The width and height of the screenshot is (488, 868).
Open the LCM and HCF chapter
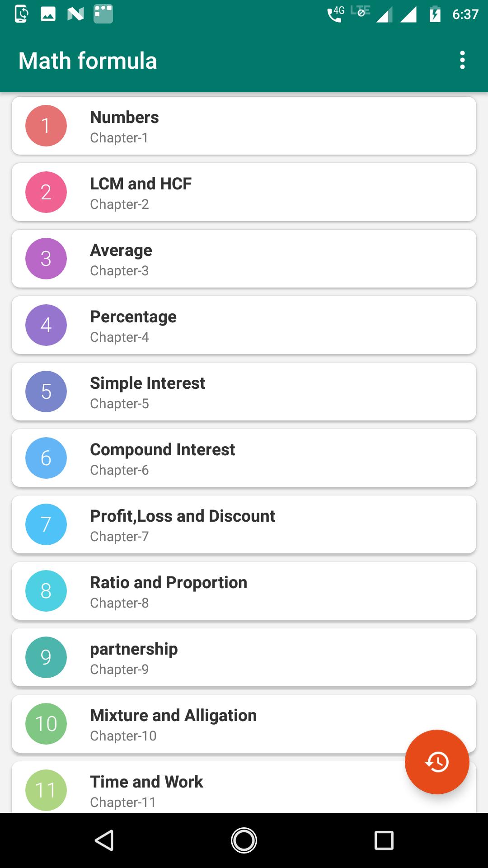pyautogui.click(x=244, y=192)
